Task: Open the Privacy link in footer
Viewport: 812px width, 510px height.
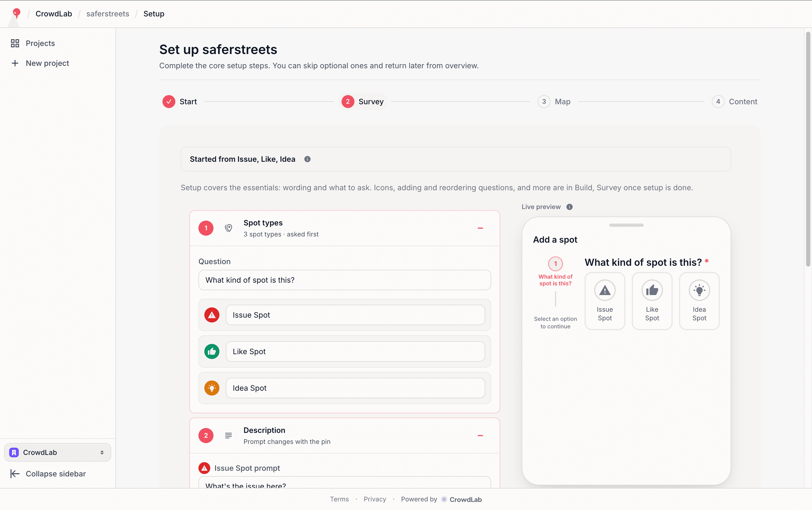Action: point(375,499)
